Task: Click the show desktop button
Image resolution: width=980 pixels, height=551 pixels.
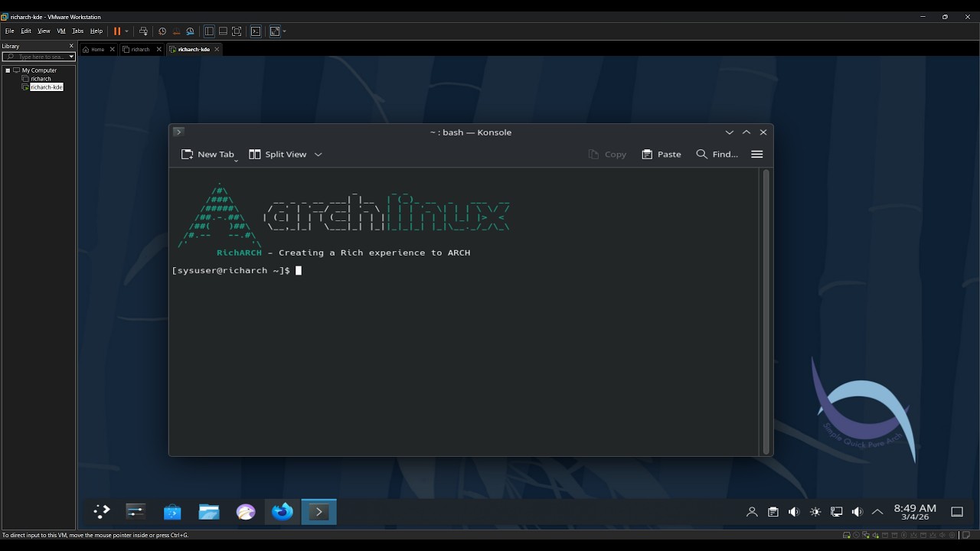Action: coord(957,512)
